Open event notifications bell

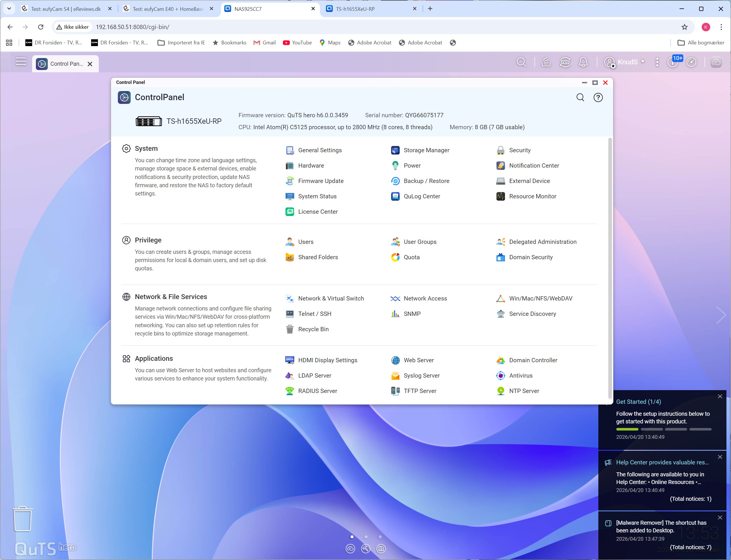[x=583, y=62]
